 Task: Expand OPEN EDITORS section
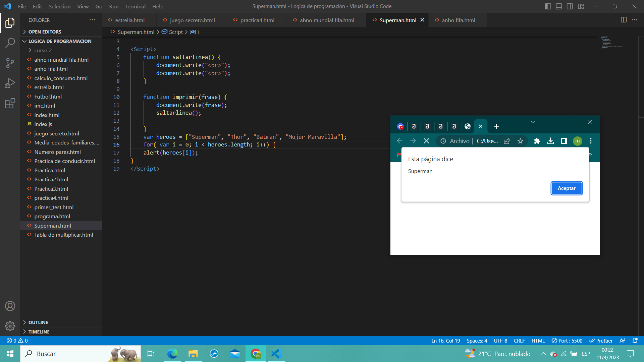(x=45, y=32)
